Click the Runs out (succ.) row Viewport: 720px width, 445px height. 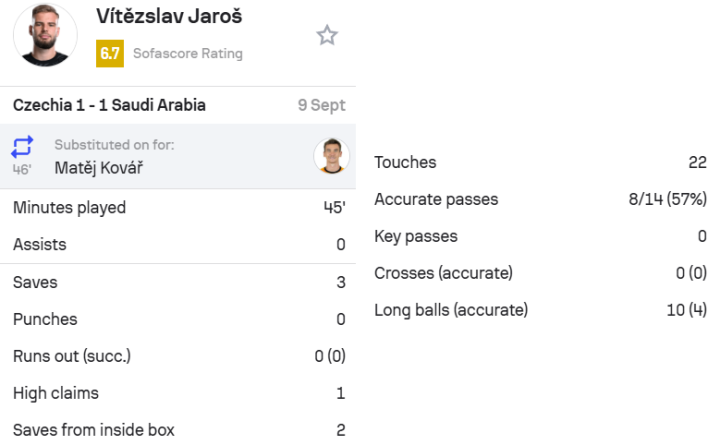tap(178, 356)
